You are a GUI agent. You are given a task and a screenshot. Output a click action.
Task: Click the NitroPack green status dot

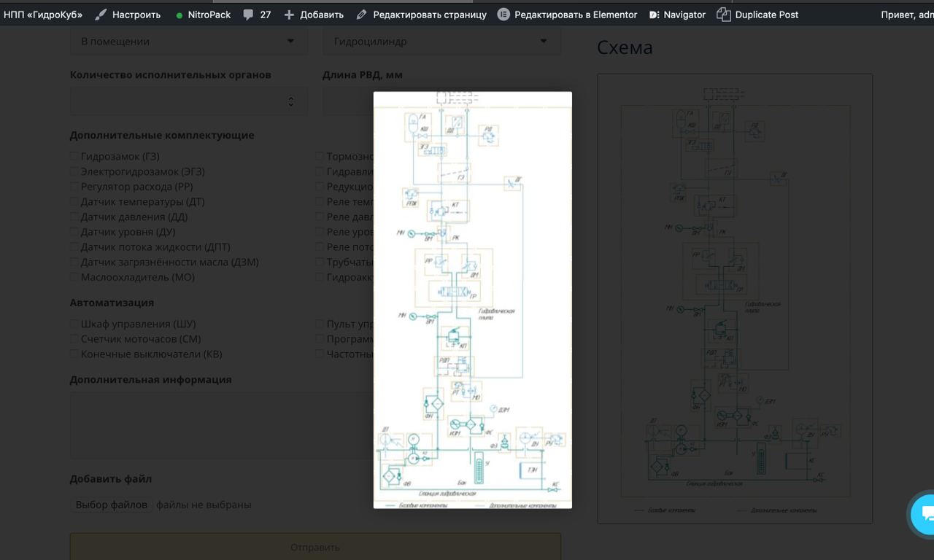[x=180, y=15]
